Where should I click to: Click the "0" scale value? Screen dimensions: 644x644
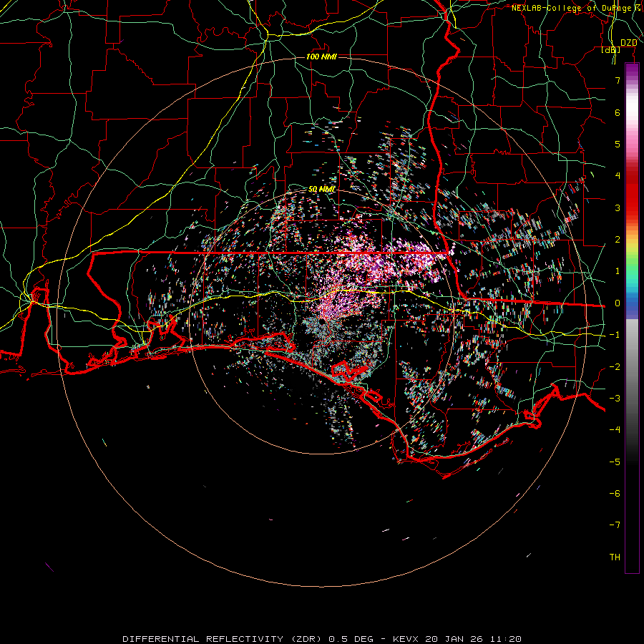pos(618,303)
